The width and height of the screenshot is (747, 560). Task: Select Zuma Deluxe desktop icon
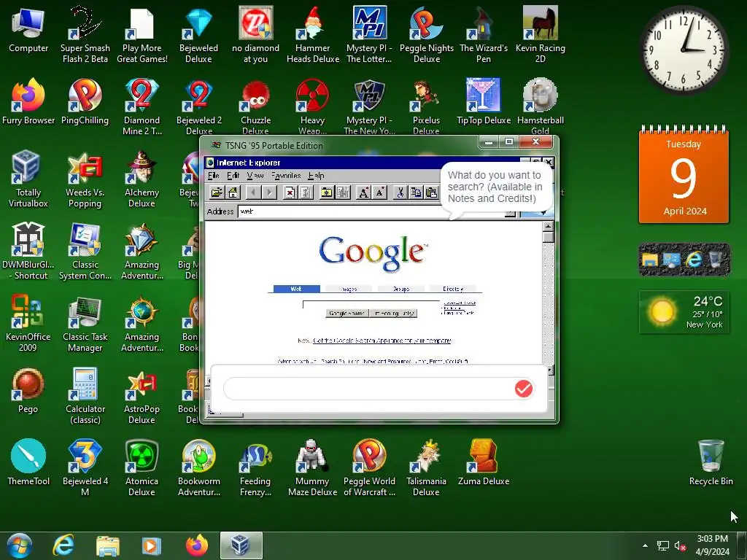(x=483, y=462)
